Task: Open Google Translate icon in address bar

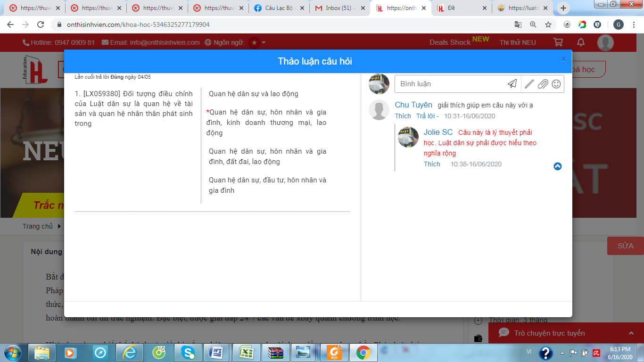Action: 518,25
